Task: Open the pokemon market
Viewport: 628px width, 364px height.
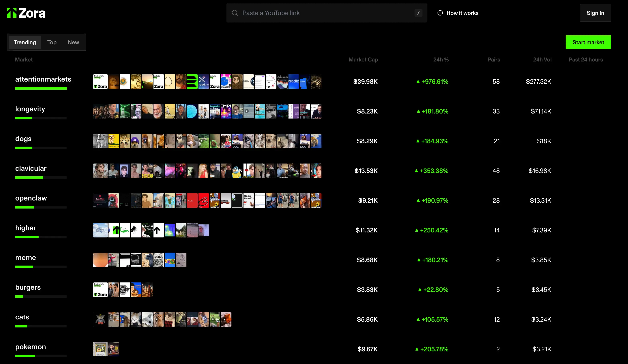Action: point(30,347)
